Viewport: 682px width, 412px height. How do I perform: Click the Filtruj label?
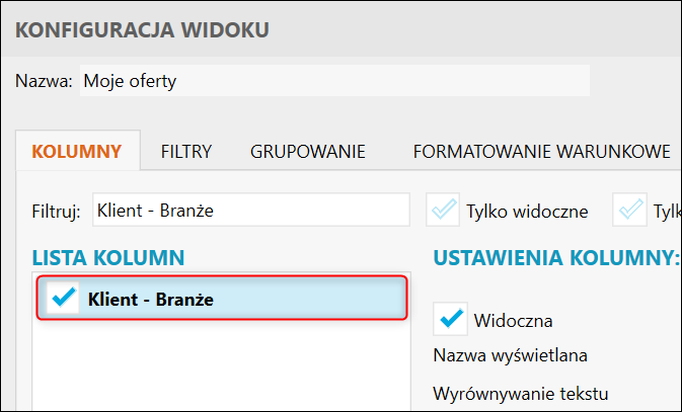56,211
